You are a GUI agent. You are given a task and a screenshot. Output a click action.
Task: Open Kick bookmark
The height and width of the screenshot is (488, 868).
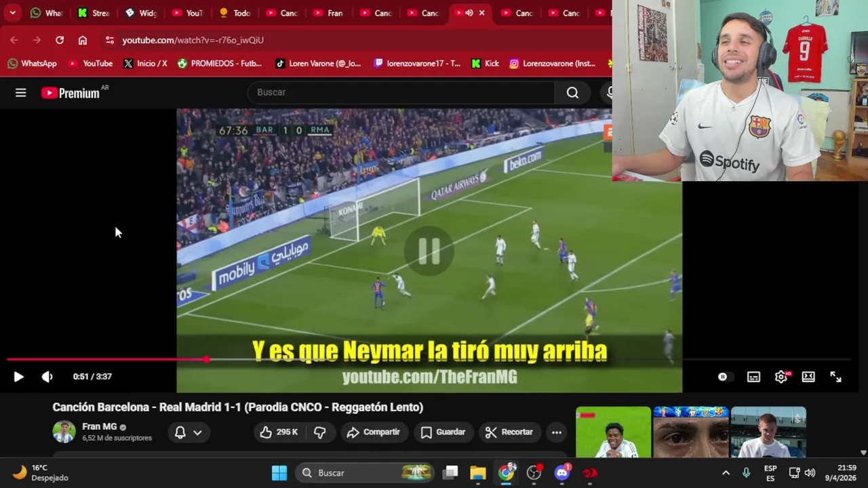tap(485, 64)
